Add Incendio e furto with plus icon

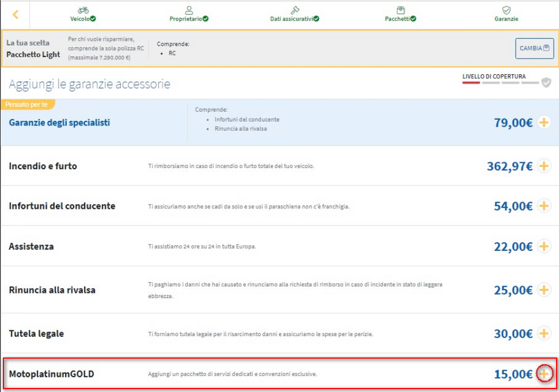(x=543, y=166)
